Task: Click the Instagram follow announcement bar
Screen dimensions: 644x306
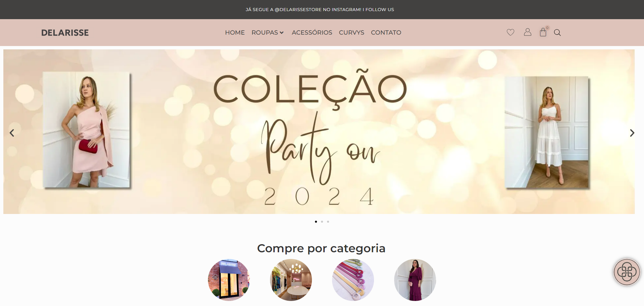Action: point(320,9)
